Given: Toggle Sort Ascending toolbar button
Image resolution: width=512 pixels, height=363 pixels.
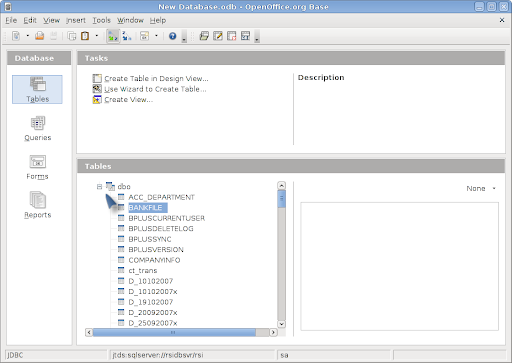Looking at the screenshot, I should point(113,36).
